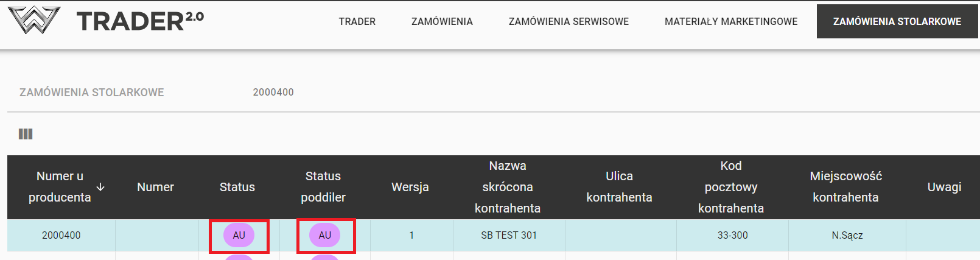Open ZAMÓWIENIA SERWISOWE section
The height and width of the screenshot is (260, 980).
(569, 21)
